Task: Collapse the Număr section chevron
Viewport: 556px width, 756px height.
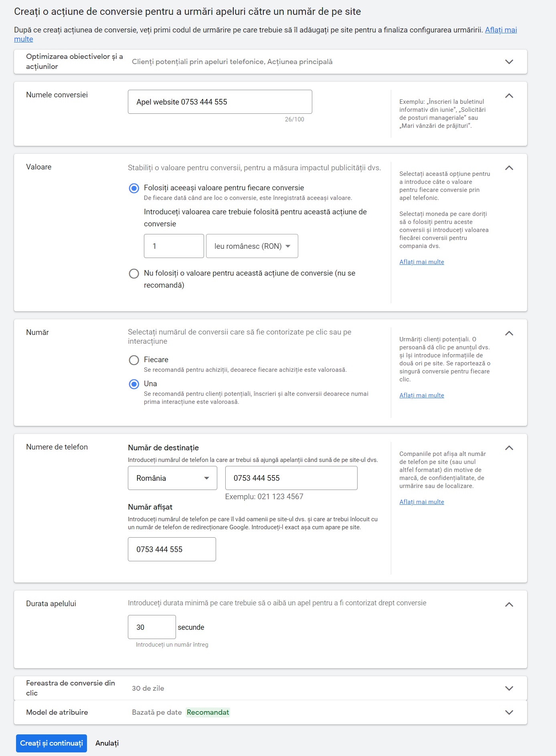Action: [x=509, y=333]
